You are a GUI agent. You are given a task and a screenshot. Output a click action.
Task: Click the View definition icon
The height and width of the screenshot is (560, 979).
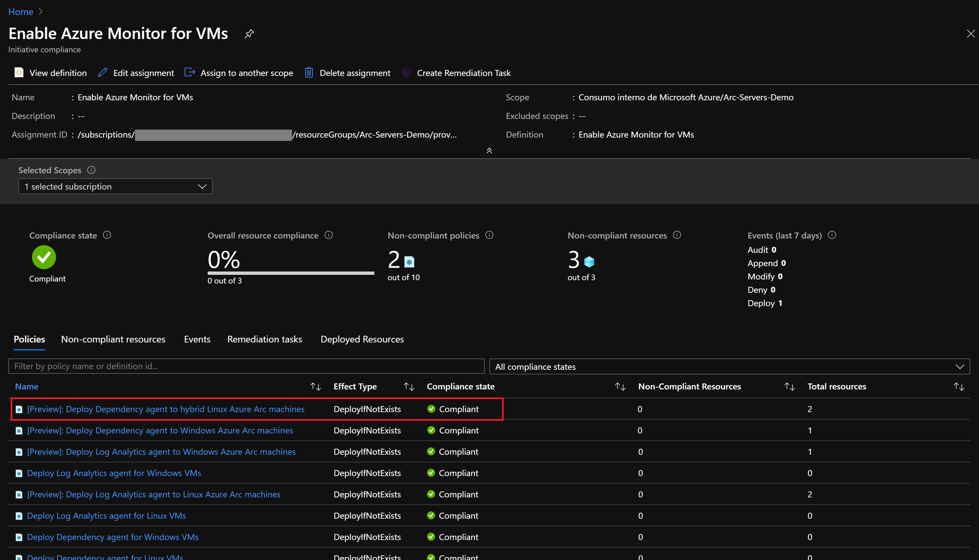[x=19, y=73]
